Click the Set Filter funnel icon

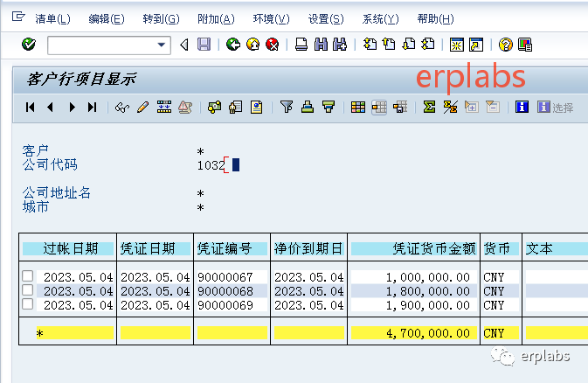[287, 108]
